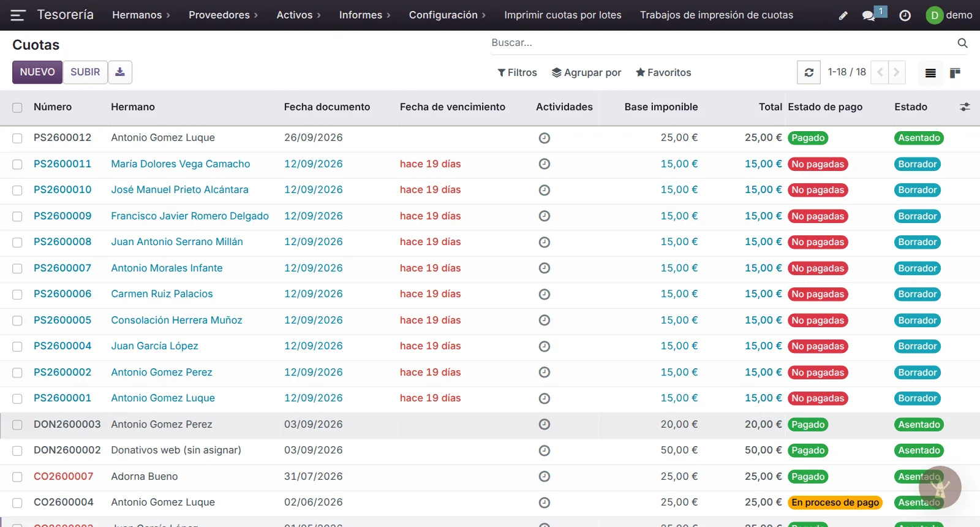Open the activities clock icon in top bar
The width and height of the screenshot is (980, 527).
tap(905, 15)
